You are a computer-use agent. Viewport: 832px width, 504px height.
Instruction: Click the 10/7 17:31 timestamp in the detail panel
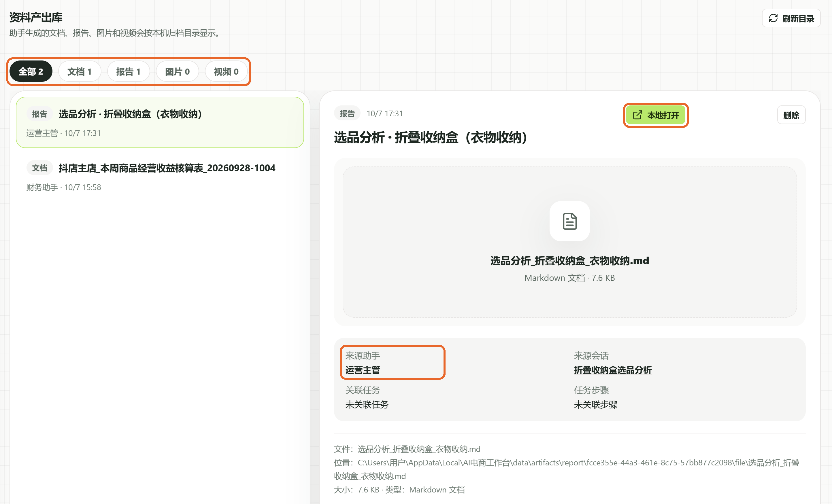click(385, 113)
